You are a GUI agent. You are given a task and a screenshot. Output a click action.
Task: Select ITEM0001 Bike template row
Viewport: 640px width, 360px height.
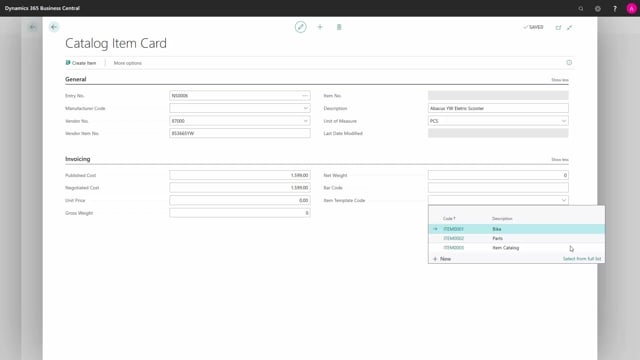coord(516,229)
